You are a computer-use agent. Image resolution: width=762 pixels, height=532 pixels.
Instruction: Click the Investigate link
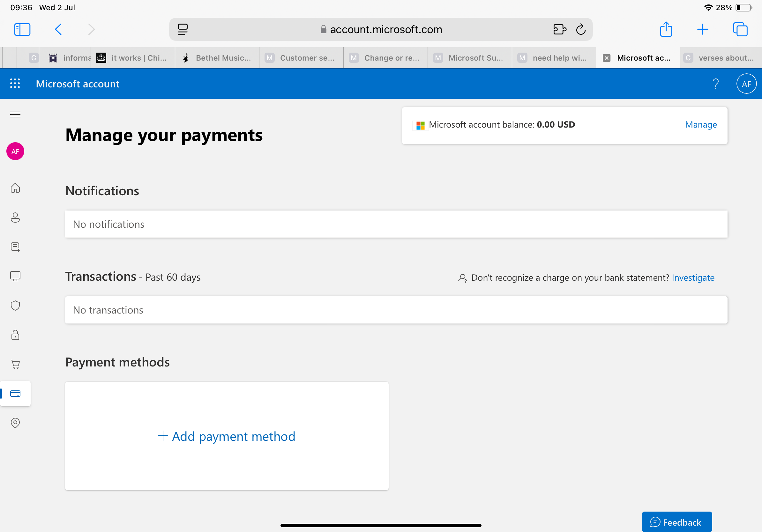coord(693,277)
